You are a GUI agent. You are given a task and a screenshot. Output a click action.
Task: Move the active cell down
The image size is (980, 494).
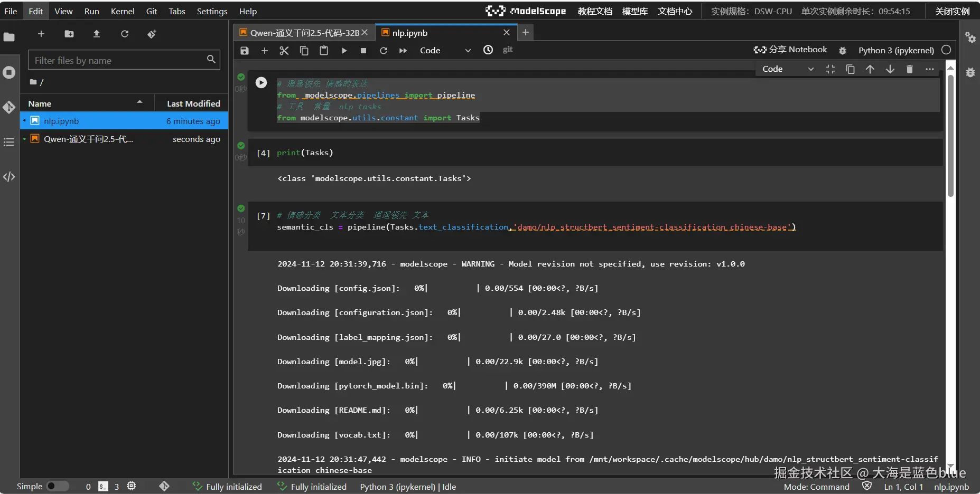pos(890,69)
